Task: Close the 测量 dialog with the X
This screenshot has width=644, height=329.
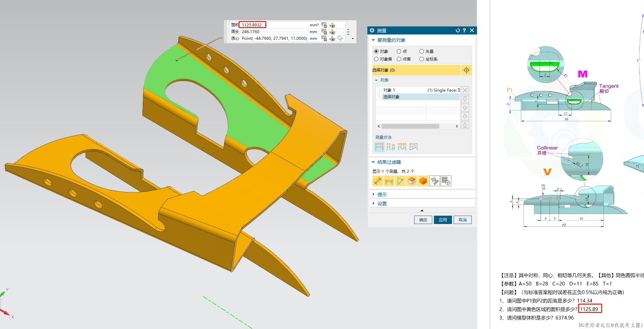Action: tap(472, 30)
